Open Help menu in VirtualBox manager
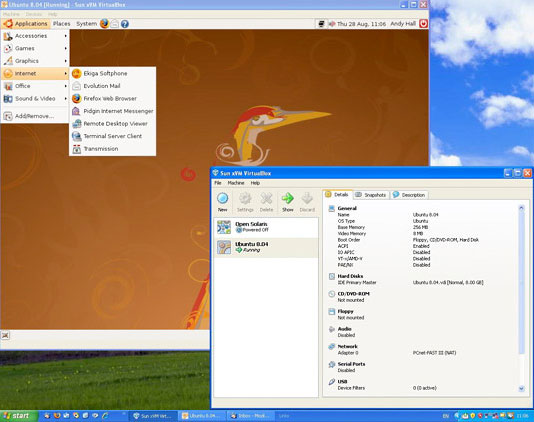The width and height of the screenshot is (534, 422). coord(255,183)
